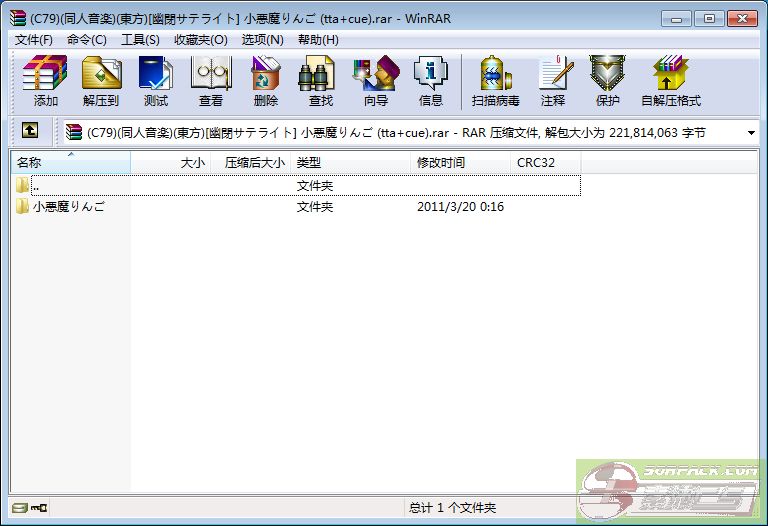Expand the address bar path dropdown

(751, 133)
